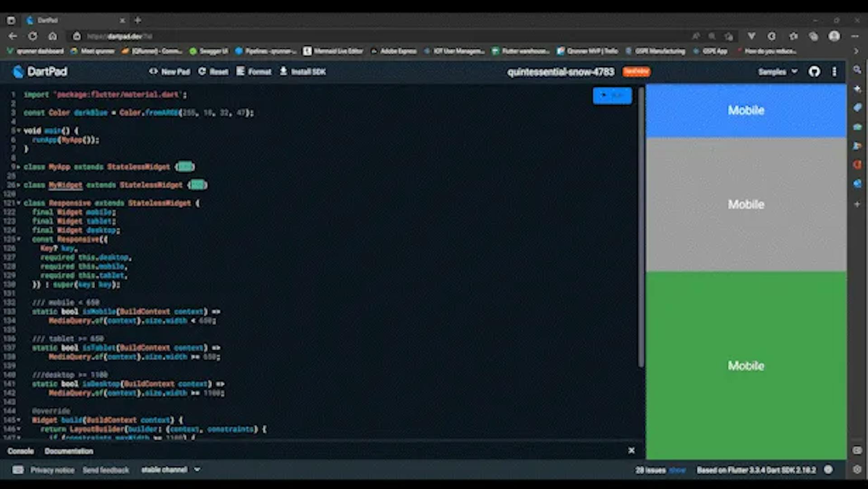Reload the page with the browser refresh icon
The image size is (868, 489).
click(33, 36)
